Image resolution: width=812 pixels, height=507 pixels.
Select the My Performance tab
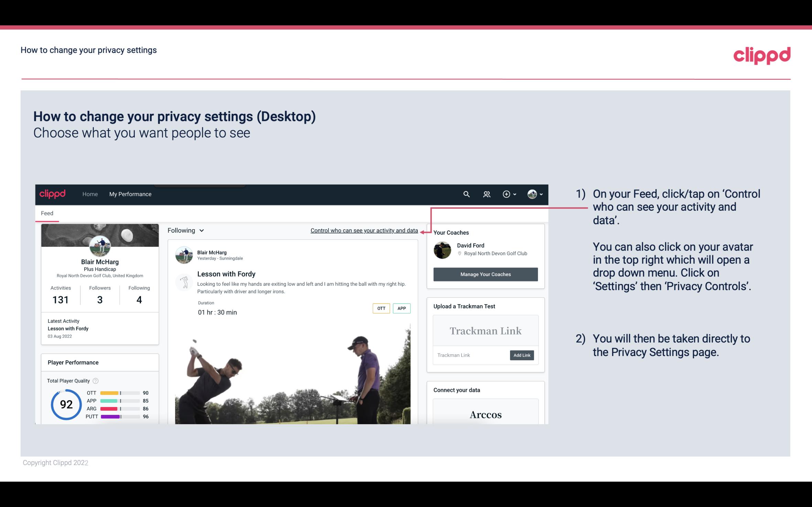(x=130, y=194)
